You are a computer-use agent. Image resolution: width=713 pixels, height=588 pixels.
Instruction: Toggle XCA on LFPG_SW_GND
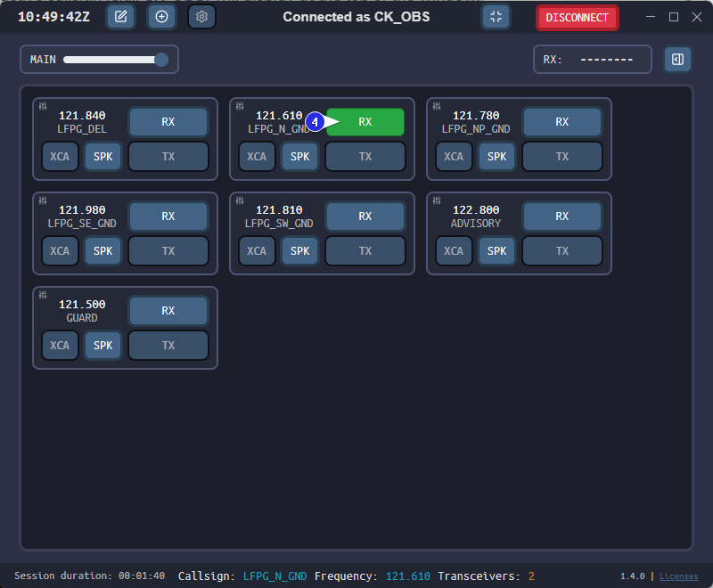(x=257, y=251)
